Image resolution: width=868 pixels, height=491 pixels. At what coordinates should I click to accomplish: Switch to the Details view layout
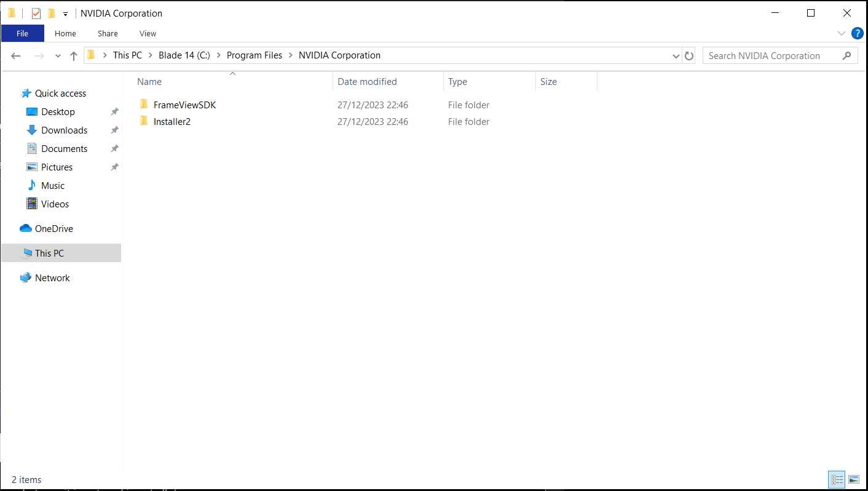[837, 479]
